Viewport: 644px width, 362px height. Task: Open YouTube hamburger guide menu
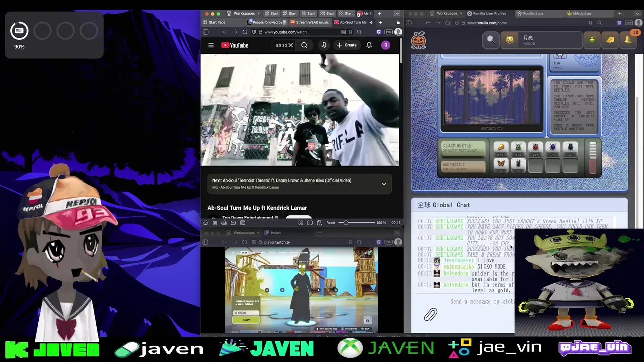pos(211,45)
